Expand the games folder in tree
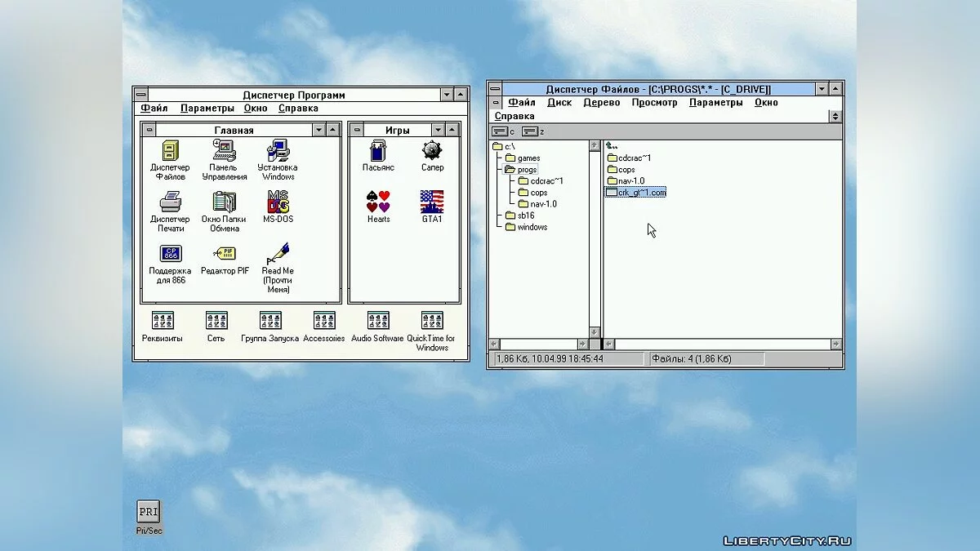Image resolution: width=980 pixels, height=551 pixels. point(528,158)
